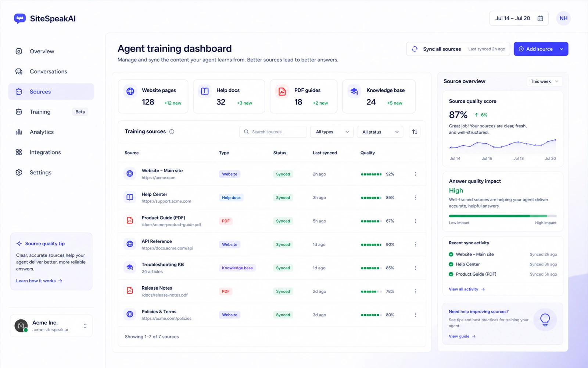Screen dimensions: 588x368
Task: Select the Help docs 32 card
Action: pos(229,96)
